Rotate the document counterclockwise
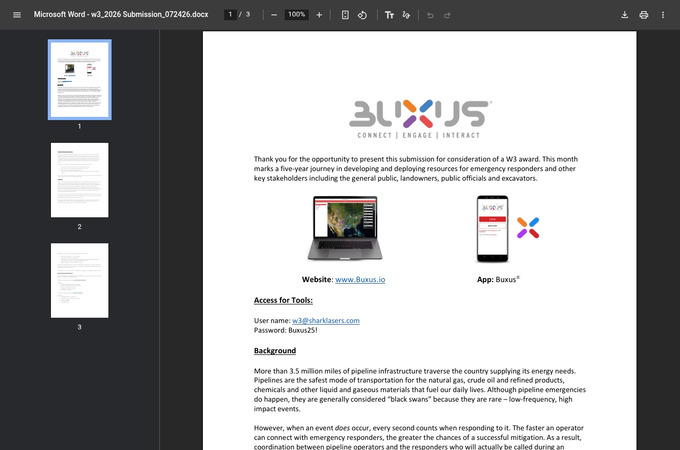The width and height of the screenshot is (680, 450). click(x=362, y=15)
